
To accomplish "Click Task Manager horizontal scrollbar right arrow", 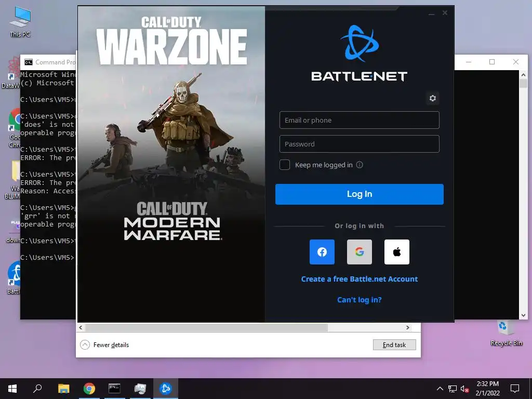I will coord(407,327).
